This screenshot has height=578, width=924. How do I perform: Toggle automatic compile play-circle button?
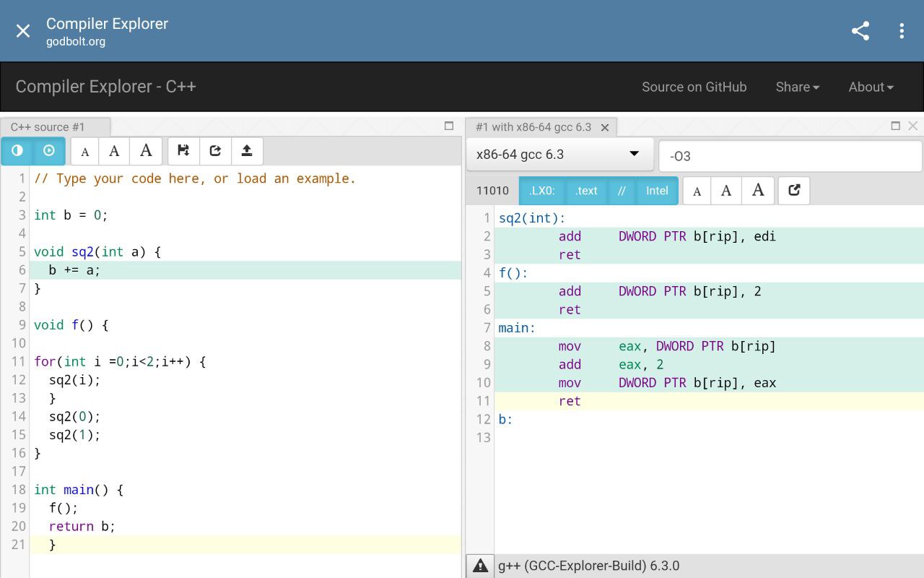[x=49, y=151]
